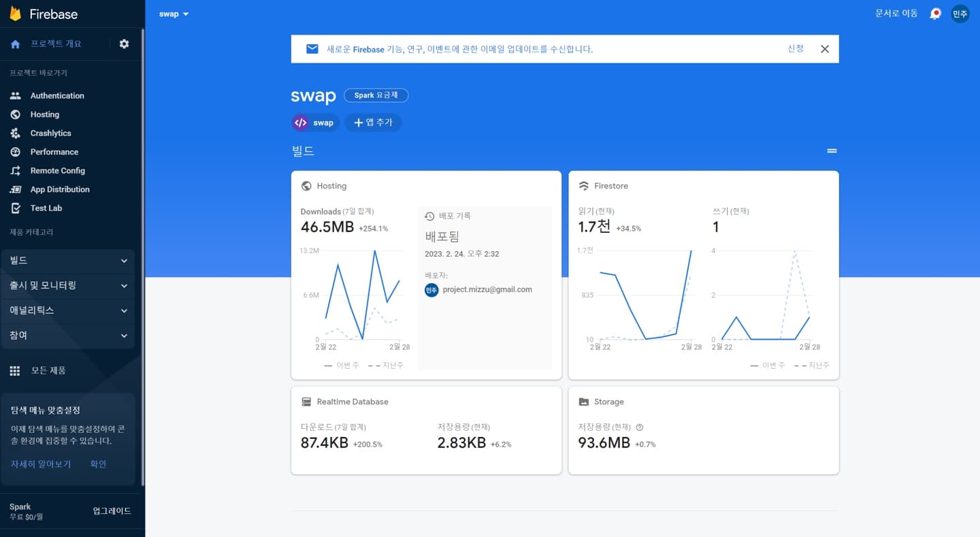Click the App Distribution icon
Viewport: 980px width, 537px height.
point(16,189)
